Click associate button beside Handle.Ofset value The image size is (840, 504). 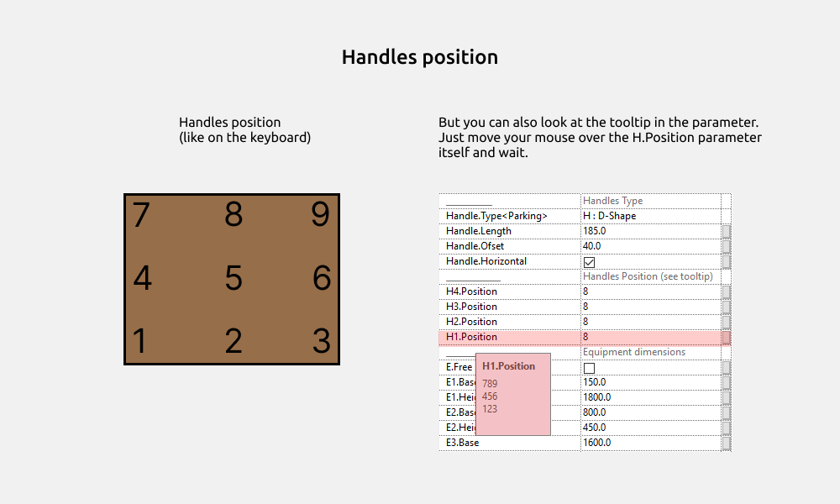click(x=727, y=246)
